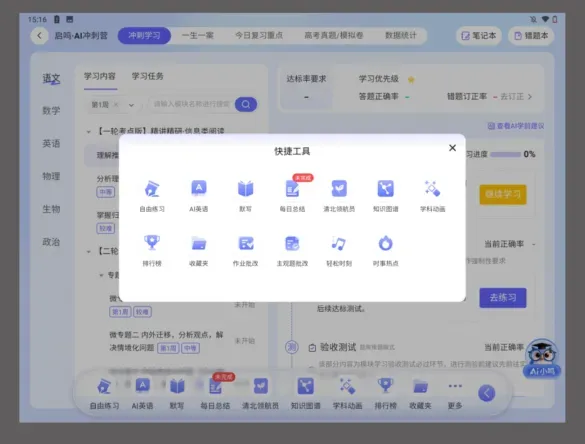
Task: Open 排行榜 trophy in the 快捷工具 dialog
Action: [x=152, y=250]
